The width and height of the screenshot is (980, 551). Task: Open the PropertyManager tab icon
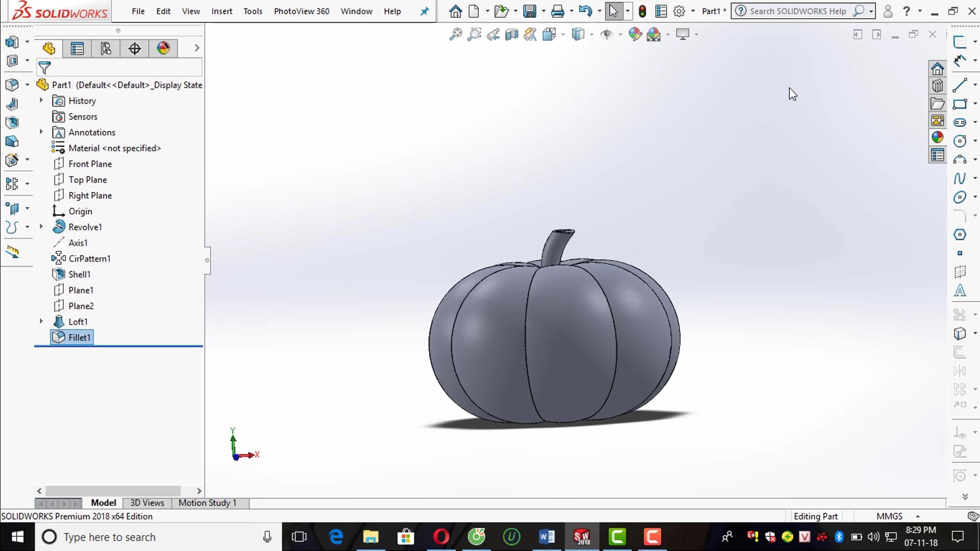point(77,48)
